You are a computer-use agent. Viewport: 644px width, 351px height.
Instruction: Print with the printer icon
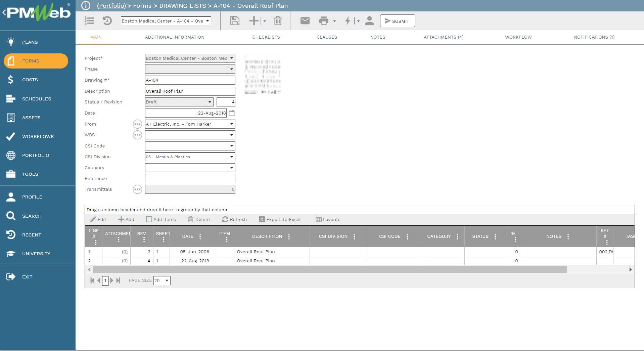(x=324, y=21)
